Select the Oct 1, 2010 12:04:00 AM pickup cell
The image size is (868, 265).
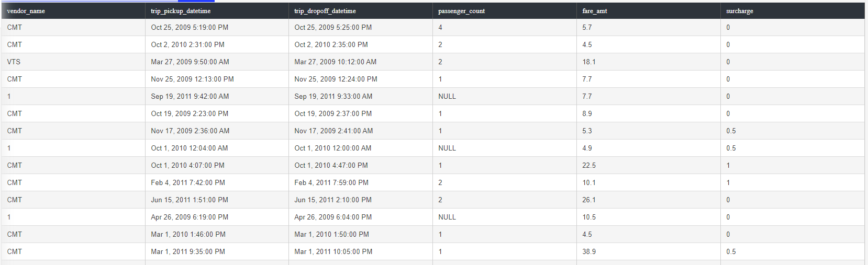(217, 148)
